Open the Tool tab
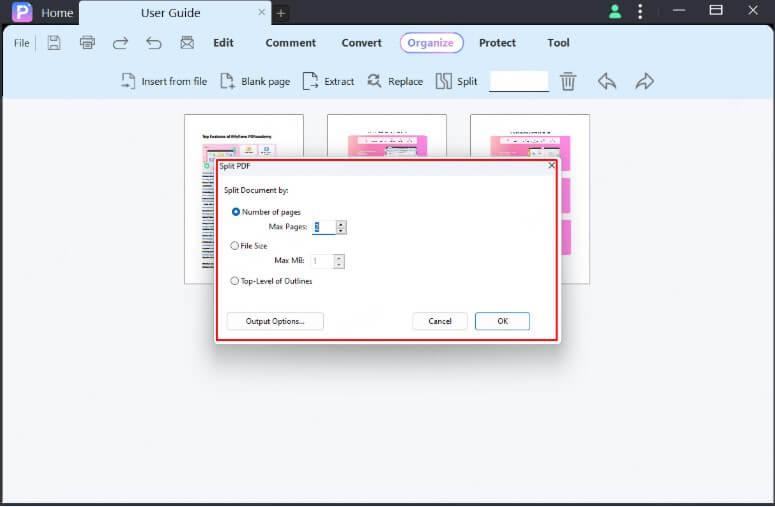775x507 pixels. pos(558,43)
